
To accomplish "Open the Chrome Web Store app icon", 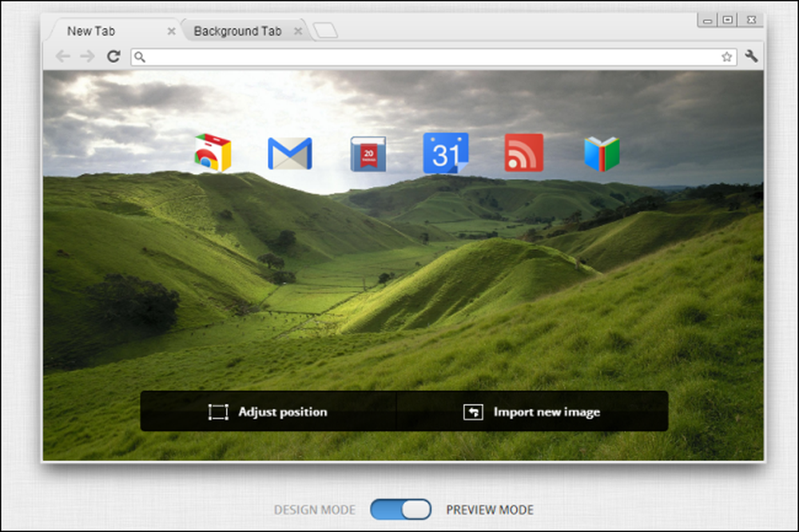I will (213, 153).
